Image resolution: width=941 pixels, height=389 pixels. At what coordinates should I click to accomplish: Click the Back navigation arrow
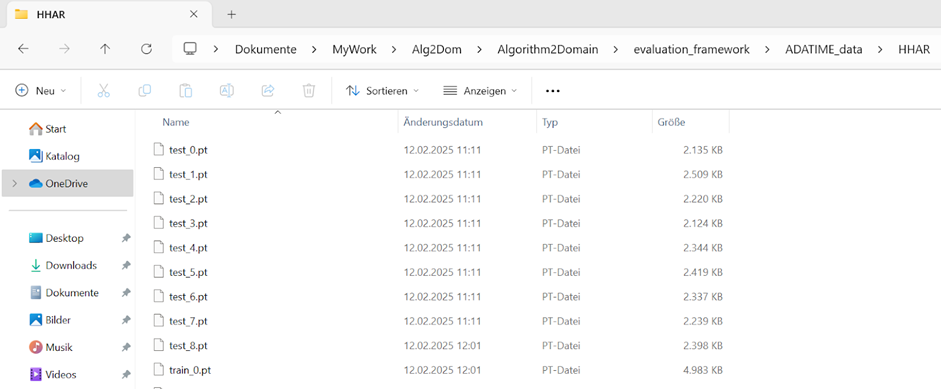(x=23, y=49)
